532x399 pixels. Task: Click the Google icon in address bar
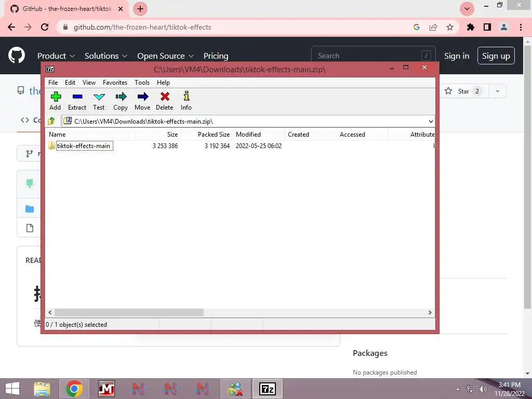point(417,27)
